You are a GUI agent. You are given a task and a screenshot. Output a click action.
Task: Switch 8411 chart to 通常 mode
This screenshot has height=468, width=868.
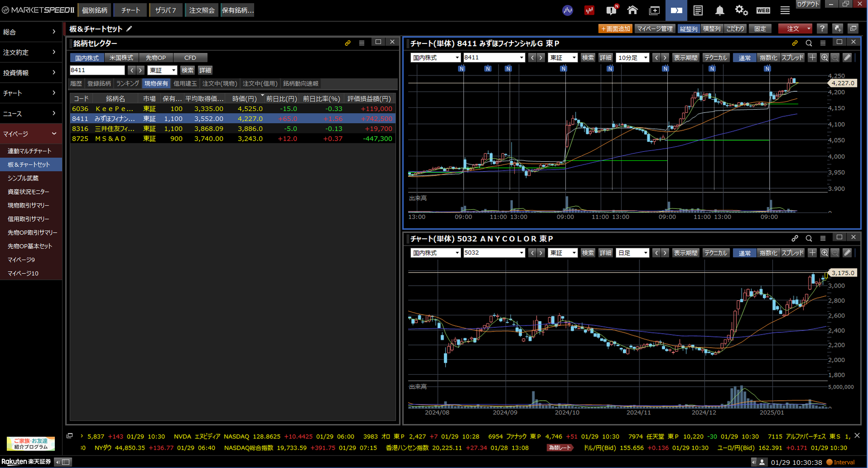(744, 58)
